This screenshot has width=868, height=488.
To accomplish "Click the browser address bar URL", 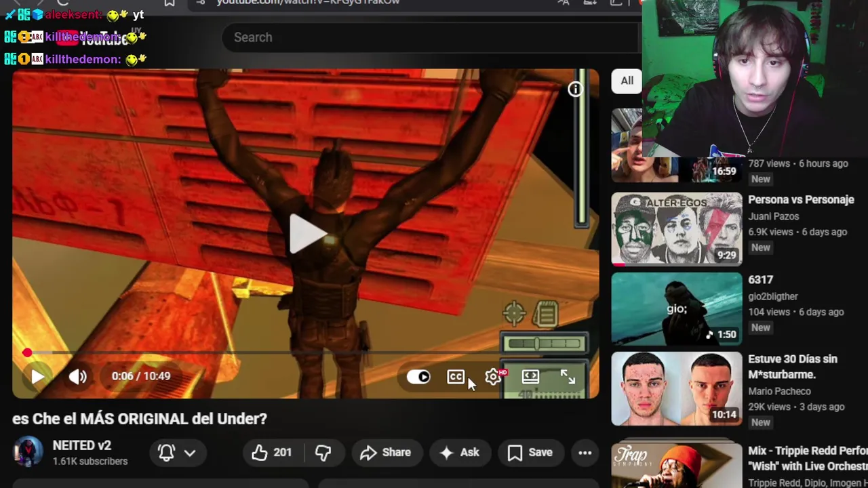I will (308, 3).
